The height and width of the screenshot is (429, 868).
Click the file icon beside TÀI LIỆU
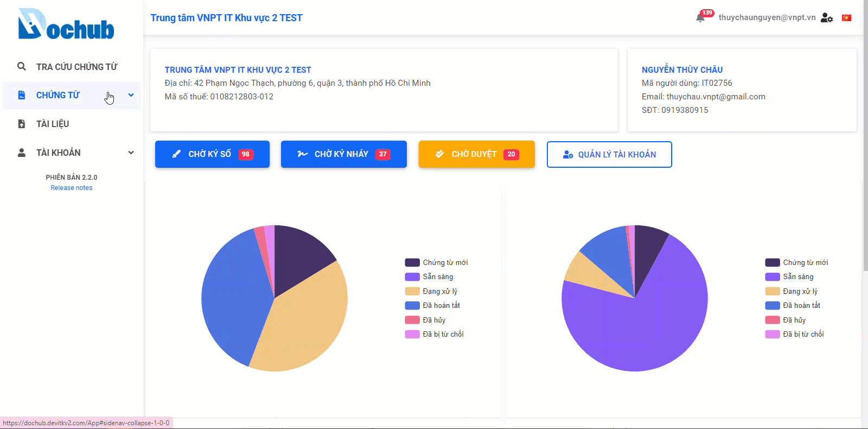[x=22, y=124]
